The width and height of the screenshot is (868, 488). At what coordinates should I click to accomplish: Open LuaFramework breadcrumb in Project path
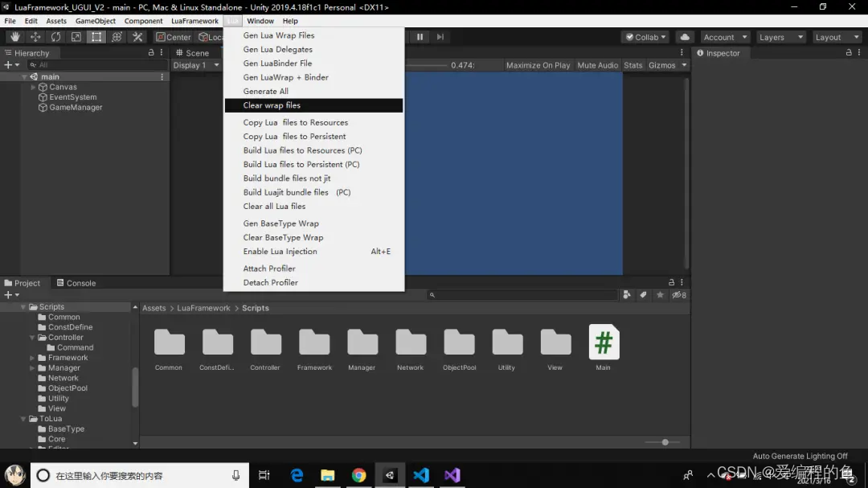pyautogui.click(x=203, y=307)
